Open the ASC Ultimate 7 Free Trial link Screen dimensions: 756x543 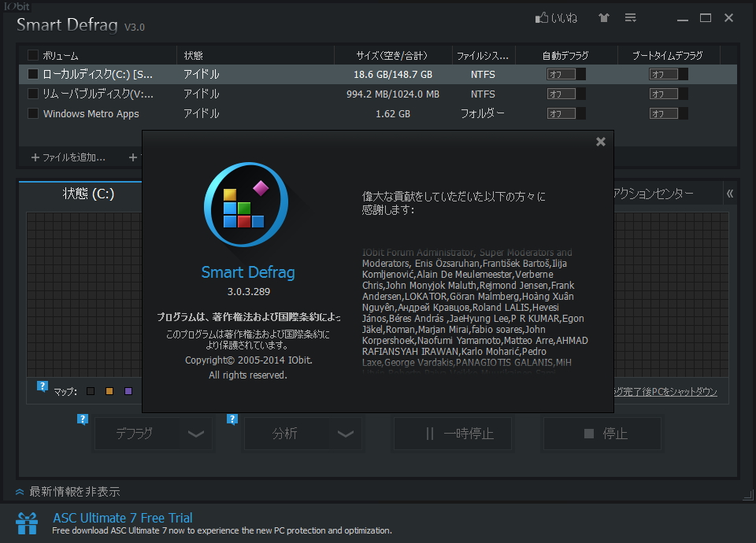123,519
